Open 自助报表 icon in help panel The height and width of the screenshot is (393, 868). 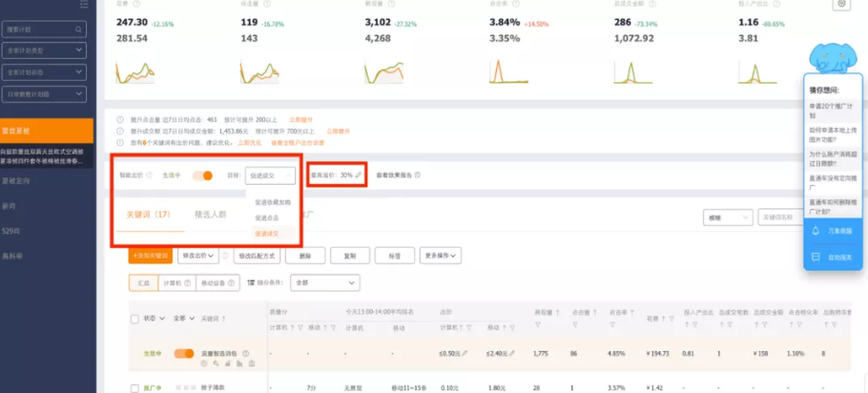815,258
